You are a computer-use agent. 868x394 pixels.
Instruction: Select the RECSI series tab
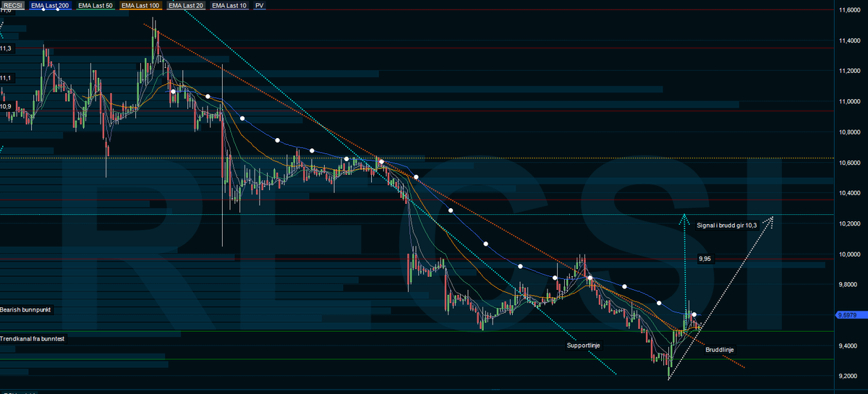[x=13, y=5]
